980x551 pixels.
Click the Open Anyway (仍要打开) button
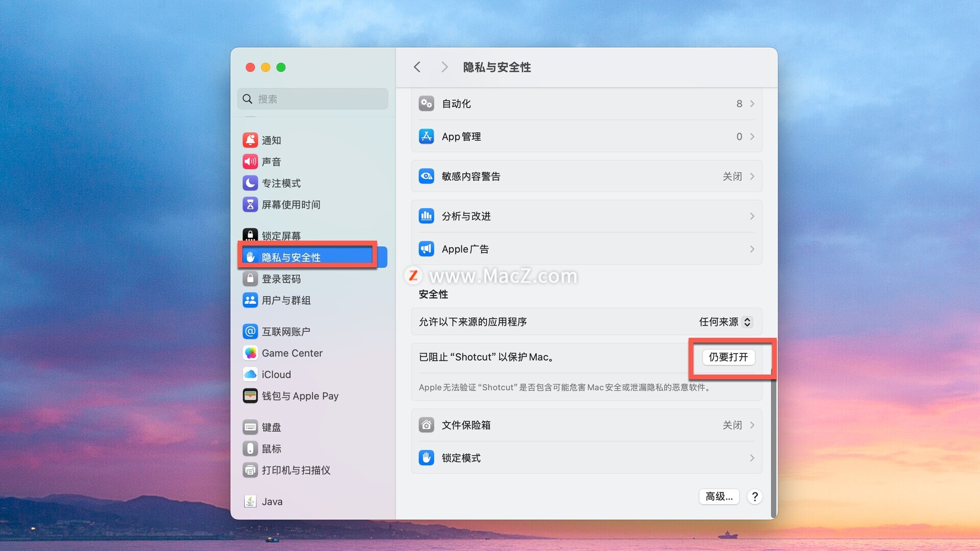coord(728,357)
